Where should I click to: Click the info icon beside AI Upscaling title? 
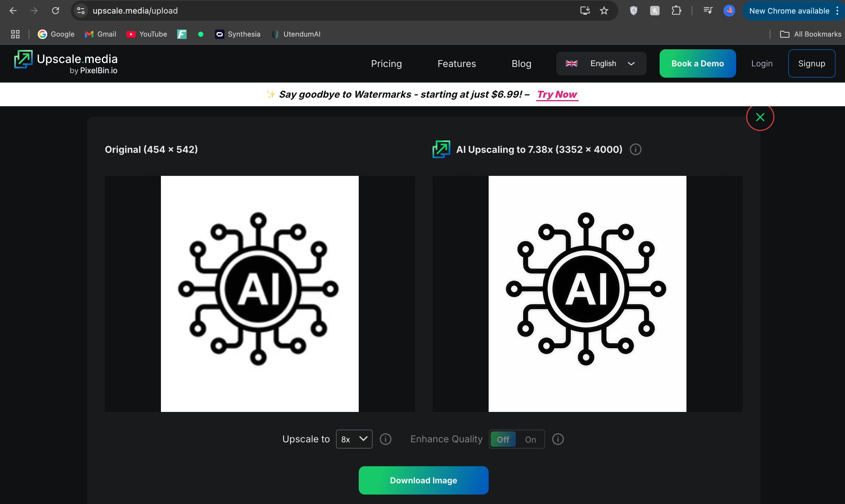pos(635,149)
